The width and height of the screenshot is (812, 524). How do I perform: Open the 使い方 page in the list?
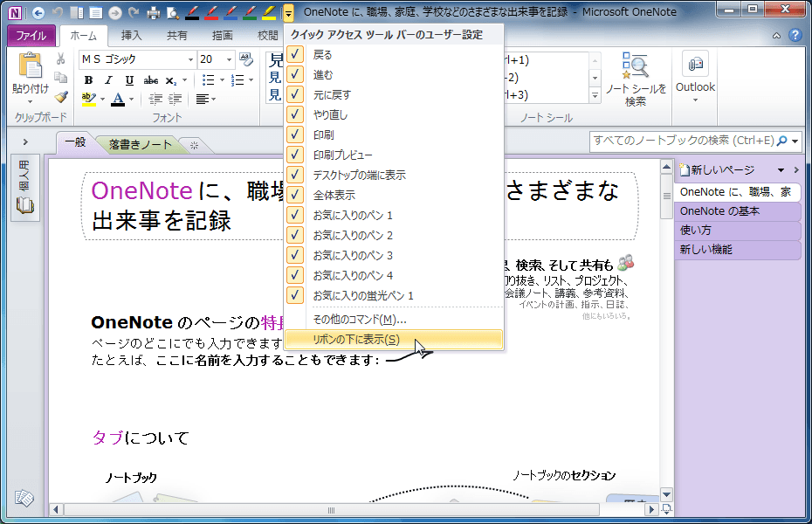coord(738,230)
